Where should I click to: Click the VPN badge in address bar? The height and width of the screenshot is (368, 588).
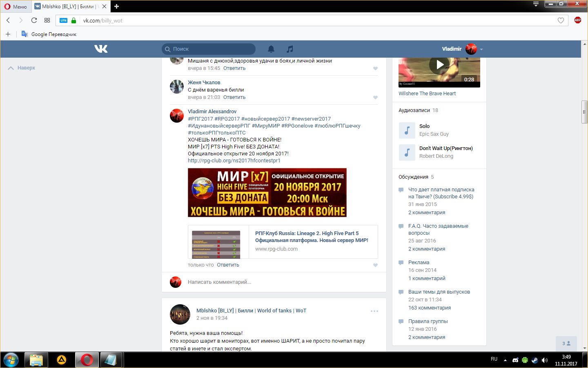[x=63, y=20]
